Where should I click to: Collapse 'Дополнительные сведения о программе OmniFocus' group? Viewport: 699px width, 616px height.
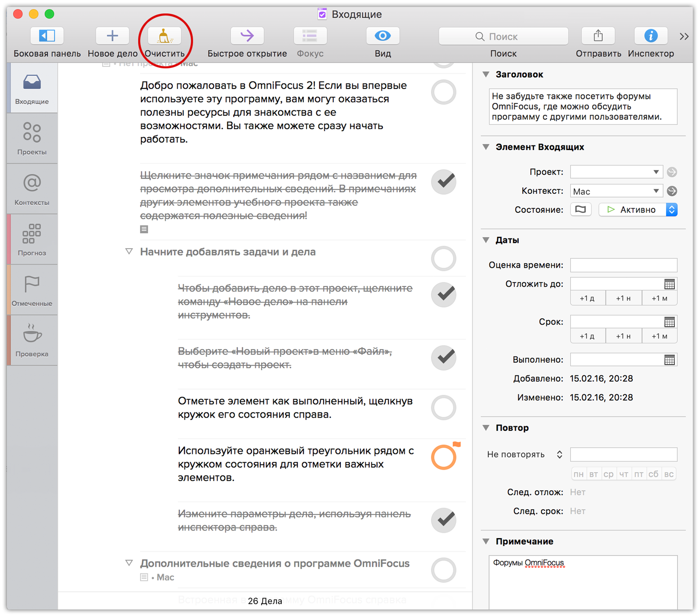coord(129,563)
